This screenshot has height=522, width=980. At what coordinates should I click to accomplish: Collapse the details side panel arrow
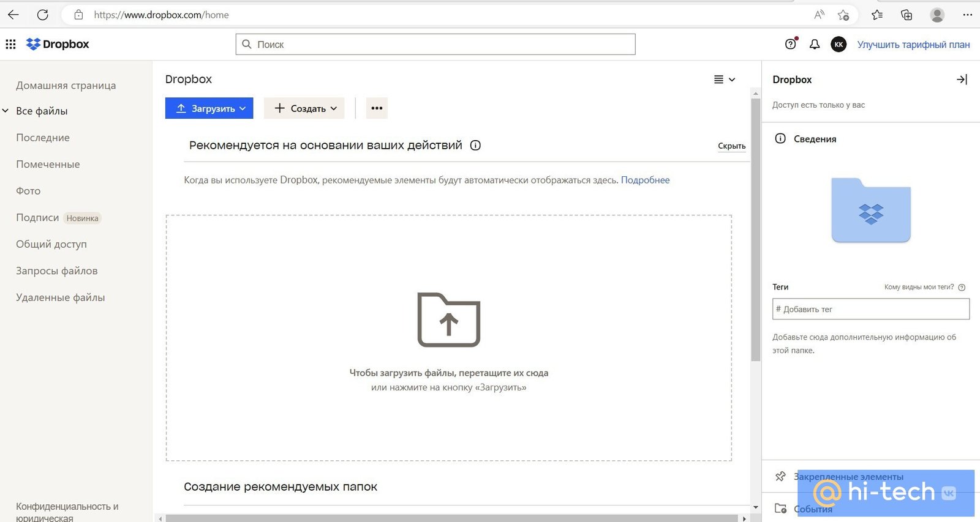coord(962,80)
